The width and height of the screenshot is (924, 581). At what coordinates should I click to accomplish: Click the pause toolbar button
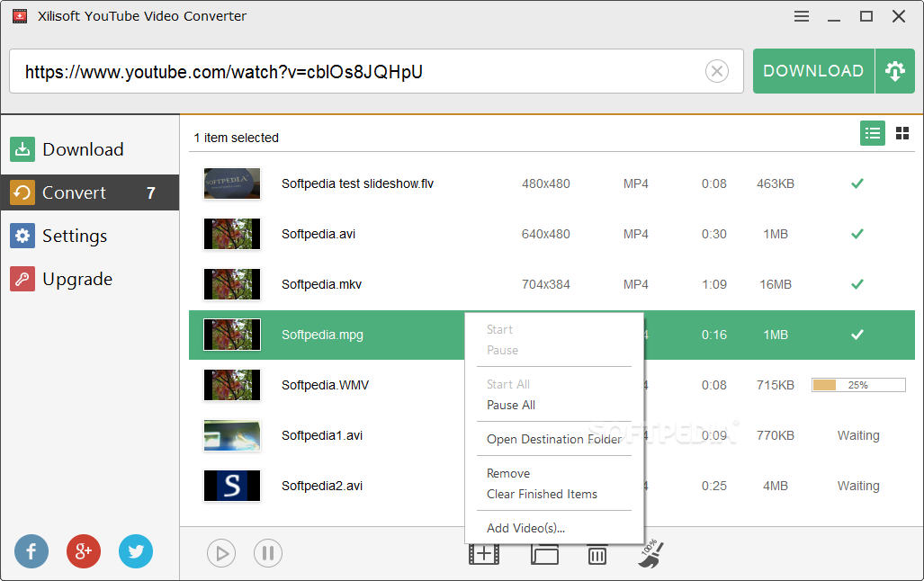268,553
